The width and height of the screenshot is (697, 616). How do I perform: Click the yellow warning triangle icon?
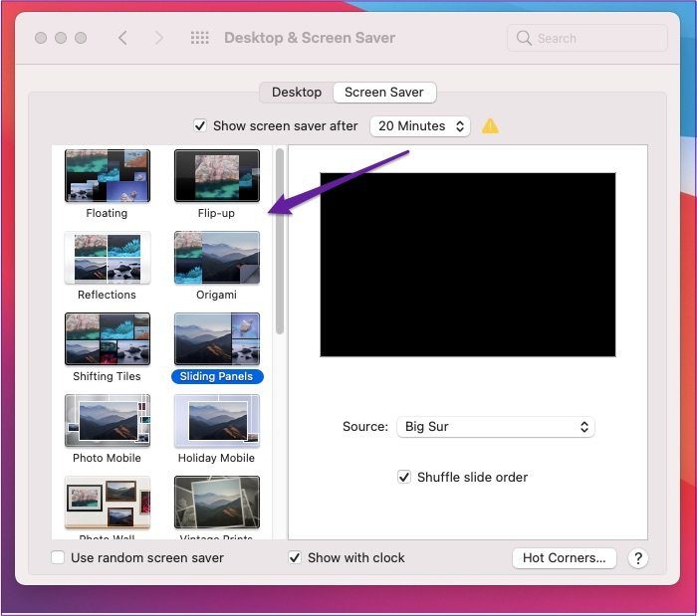490,126
